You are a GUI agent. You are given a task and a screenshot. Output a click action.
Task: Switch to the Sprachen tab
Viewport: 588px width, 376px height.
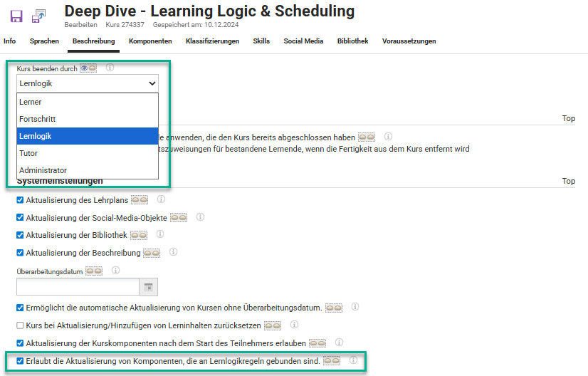pos(44,41)
